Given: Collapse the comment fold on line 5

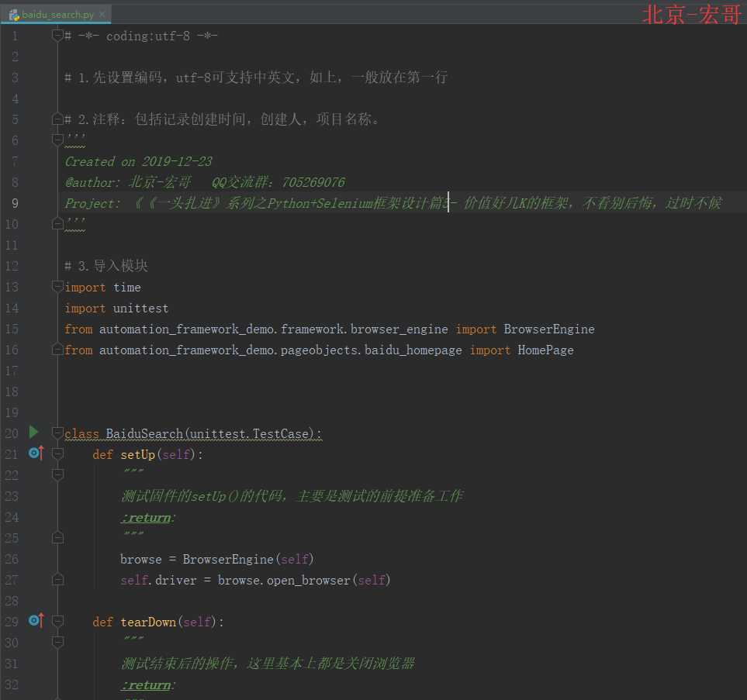Looking at the screenshot, I should coord(57,119).
